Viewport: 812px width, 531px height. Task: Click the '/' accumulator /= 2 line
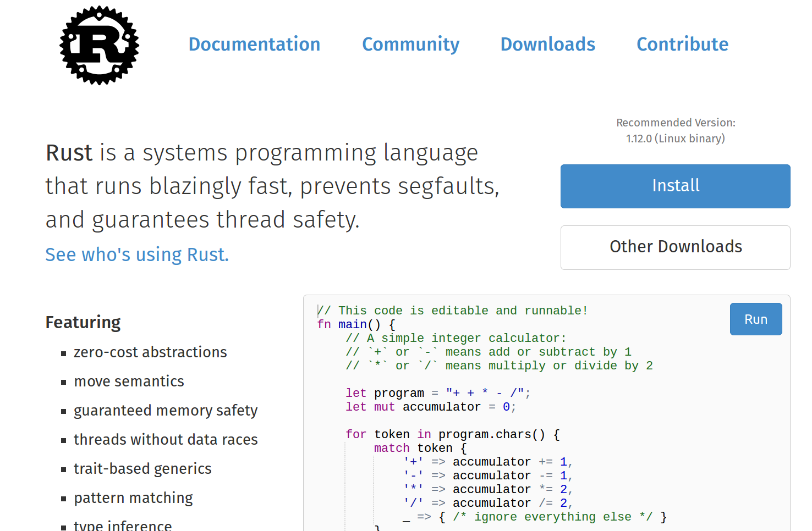pos(488,503)
